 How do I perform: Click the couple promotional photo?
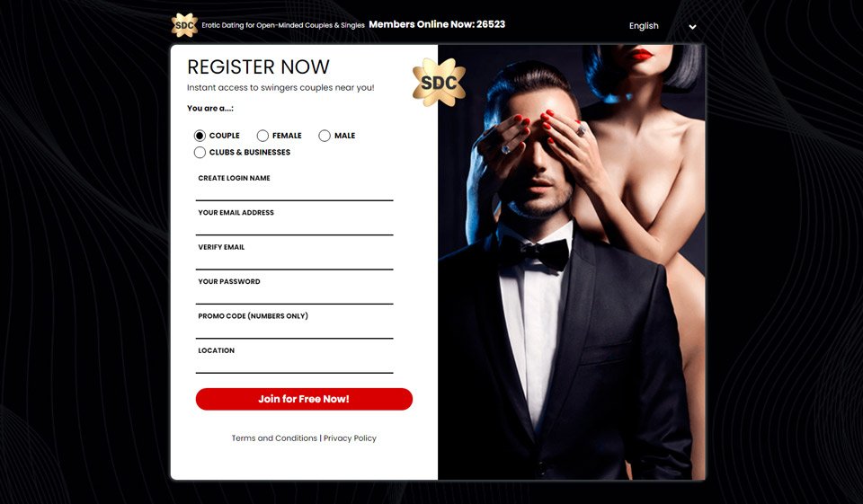572,262
